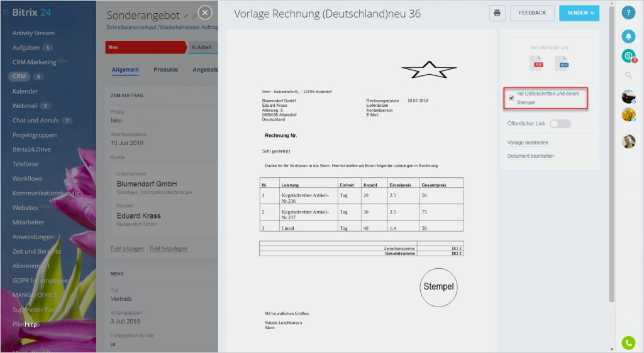Click the Typ value Vertrieb
The image size is (644, 353).
(121, 299)
